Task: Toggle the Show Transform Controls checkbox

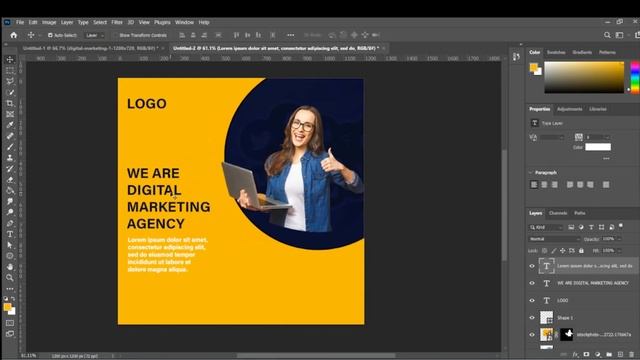Action: point(116,35)
